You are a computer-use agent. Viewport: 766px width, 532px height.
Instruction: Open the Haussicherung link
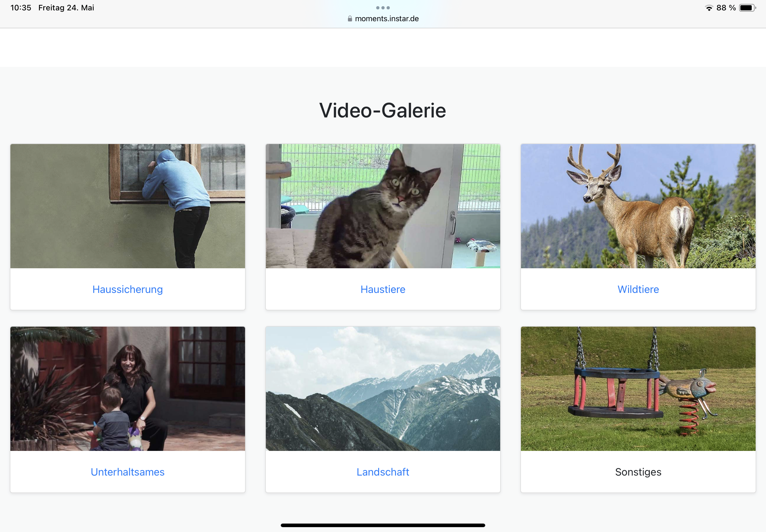[127, 289]
